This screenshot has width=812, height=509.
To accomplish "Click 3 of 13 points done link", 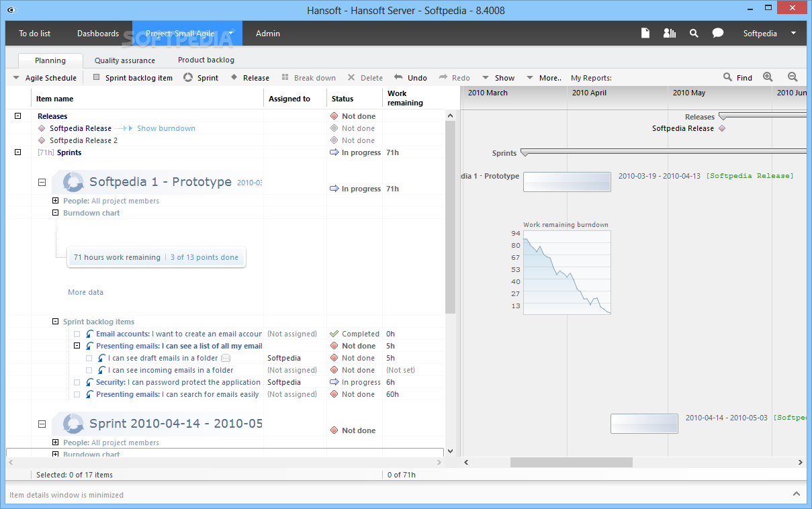I will click(204, 257).
